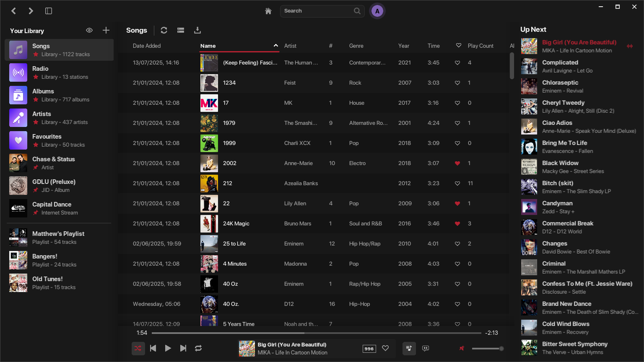Unmute the volume speaker icon
This screenshot has width=644, height=362.
pos(462,348)
